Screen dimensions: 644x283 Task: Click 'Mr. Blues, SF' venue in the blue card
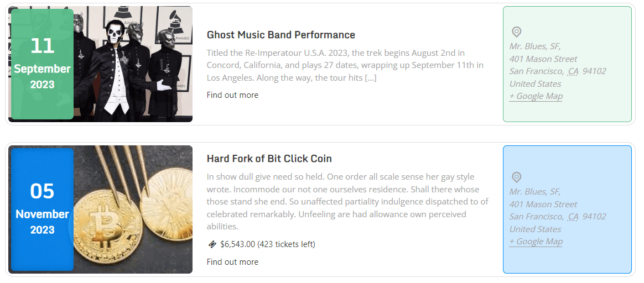coord(534,192)
